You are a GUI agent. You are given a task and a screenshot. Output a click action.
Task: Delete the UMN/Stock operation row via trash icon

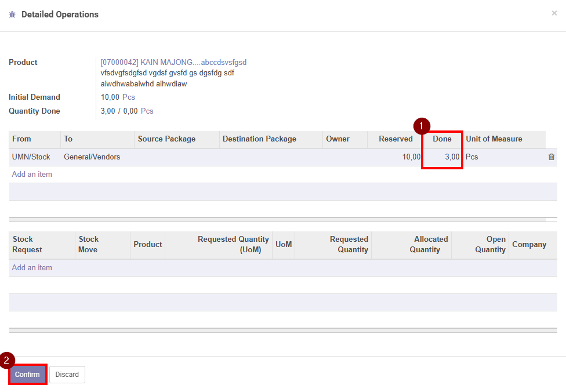point(551,157)
